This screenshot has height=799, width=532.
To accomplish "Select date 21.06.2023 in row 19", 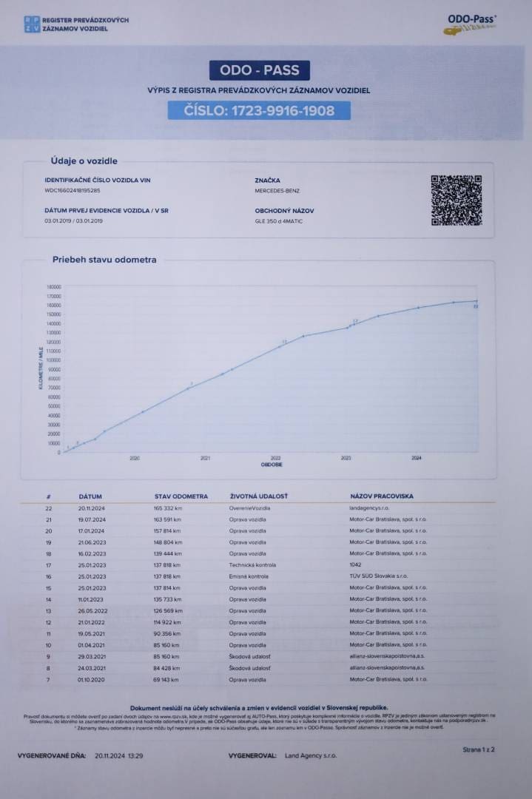I will [92, 543].
